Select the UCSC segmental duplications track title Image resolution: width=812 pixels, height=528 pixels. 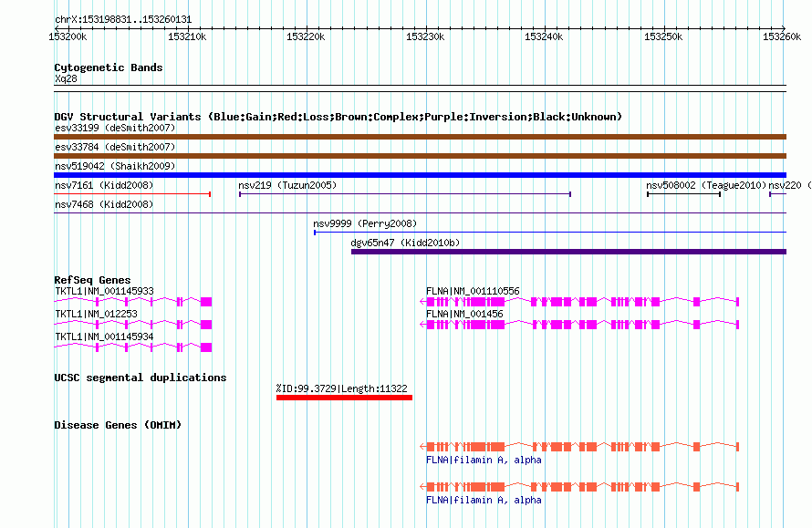[141, 378]
